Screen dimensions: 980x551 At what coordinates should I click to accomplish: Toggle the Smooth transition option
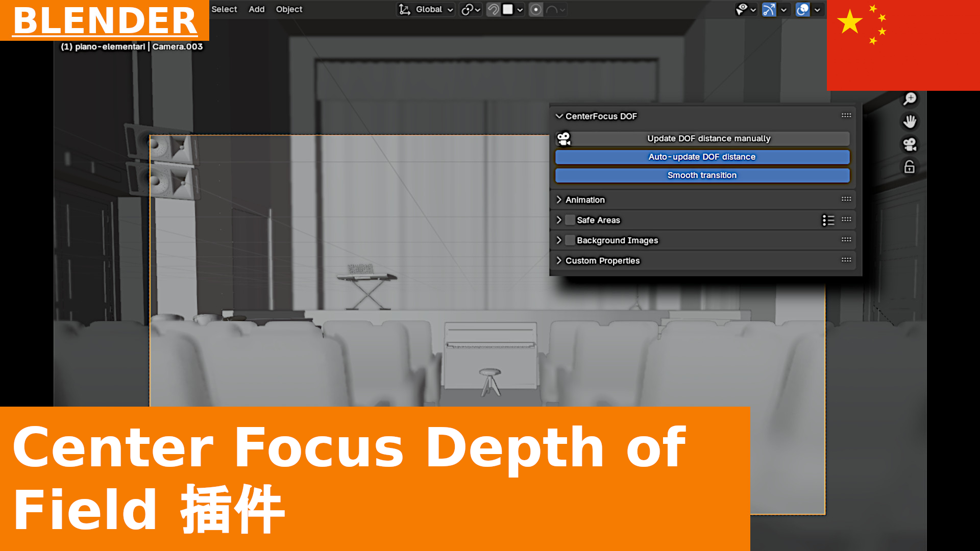702,175
